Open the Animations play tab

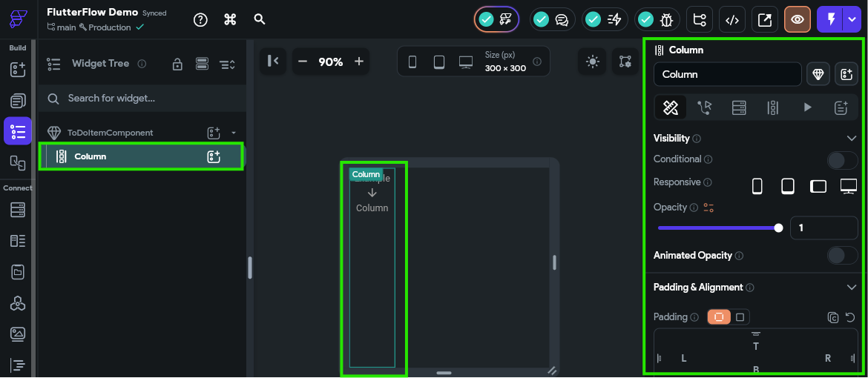tap(807, 107)
